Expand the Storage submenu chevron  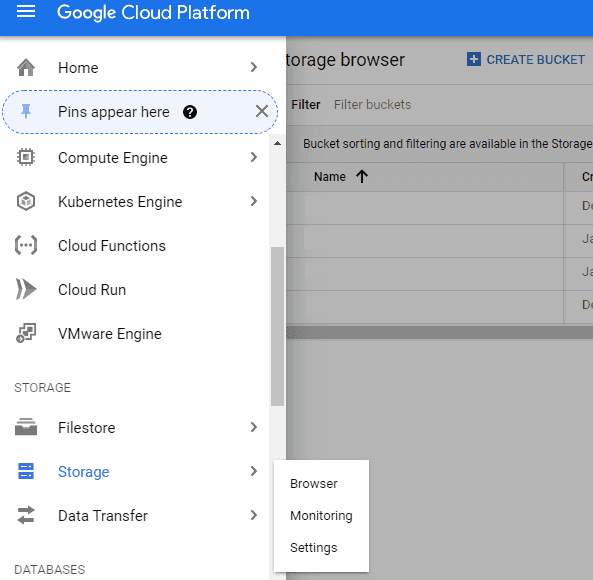(254, 471)
